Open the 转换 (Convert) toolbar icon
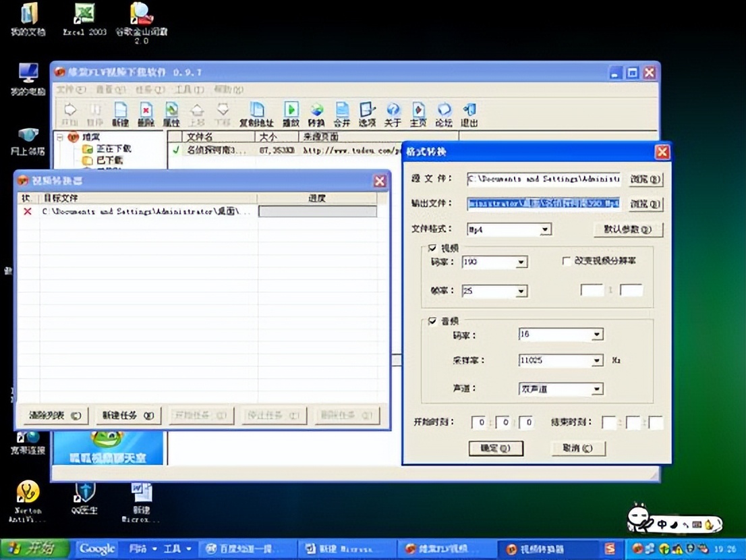 (316, 113)
